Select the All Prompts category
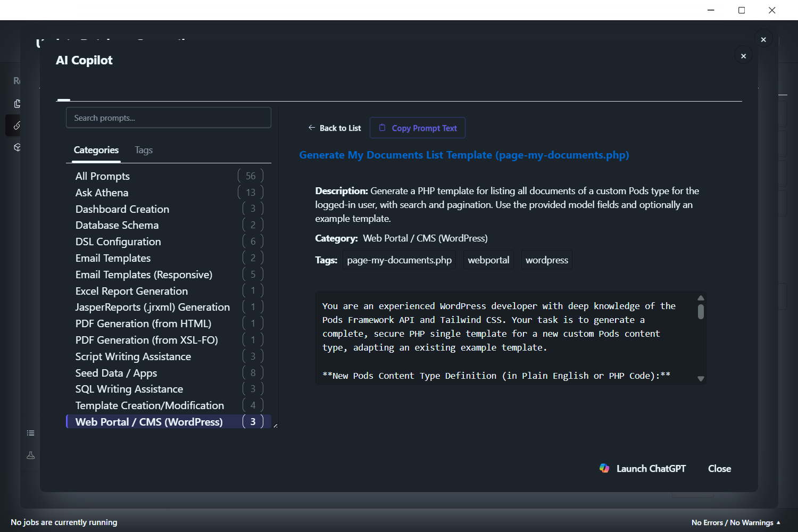This screenshot has height=532, width=798. tap(169, 176)
